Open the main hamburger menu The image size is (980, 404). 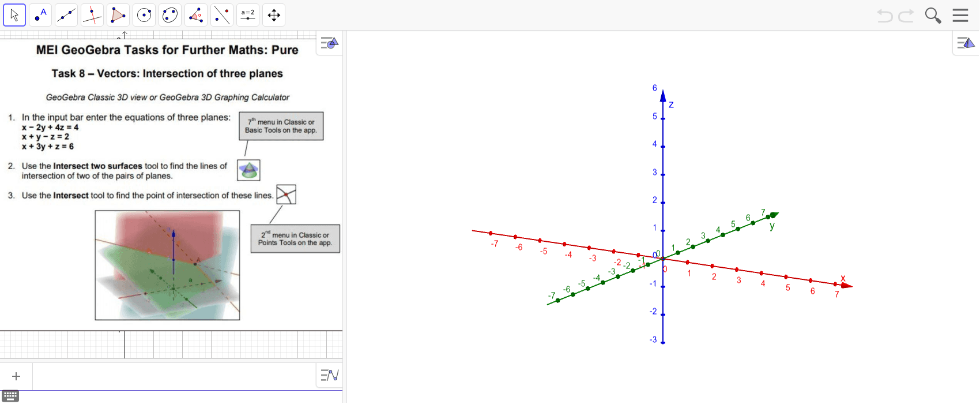tap(960, 15)
